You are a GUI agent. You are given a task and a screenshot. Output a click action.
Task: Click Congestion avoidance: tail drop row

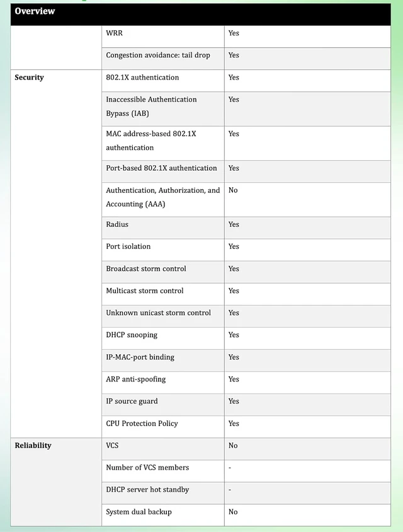click(246, 59)
